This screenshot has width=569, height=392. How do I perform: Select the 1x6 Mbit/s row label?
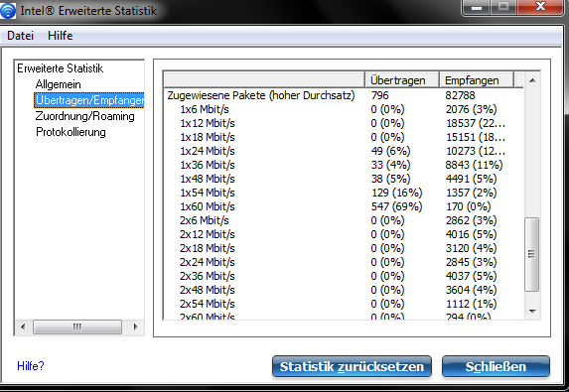click(x=205, y=109)
